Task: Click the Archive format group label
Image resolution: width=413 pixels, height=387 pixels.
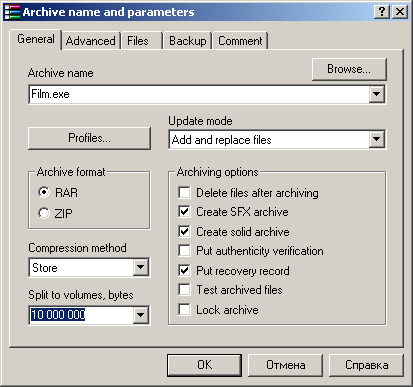Action: pos(71,172)
